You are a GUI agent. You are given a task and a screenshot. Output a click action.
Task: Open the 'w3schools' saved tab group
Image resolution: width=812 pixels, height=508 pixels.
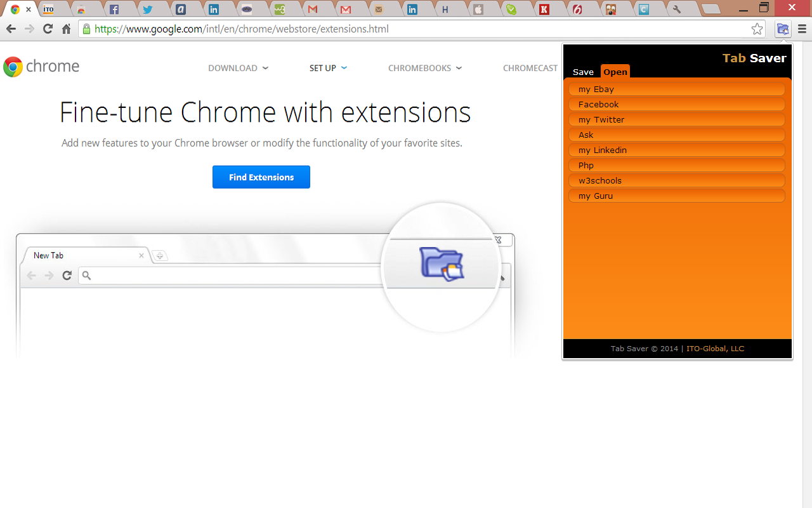point(677,181)
